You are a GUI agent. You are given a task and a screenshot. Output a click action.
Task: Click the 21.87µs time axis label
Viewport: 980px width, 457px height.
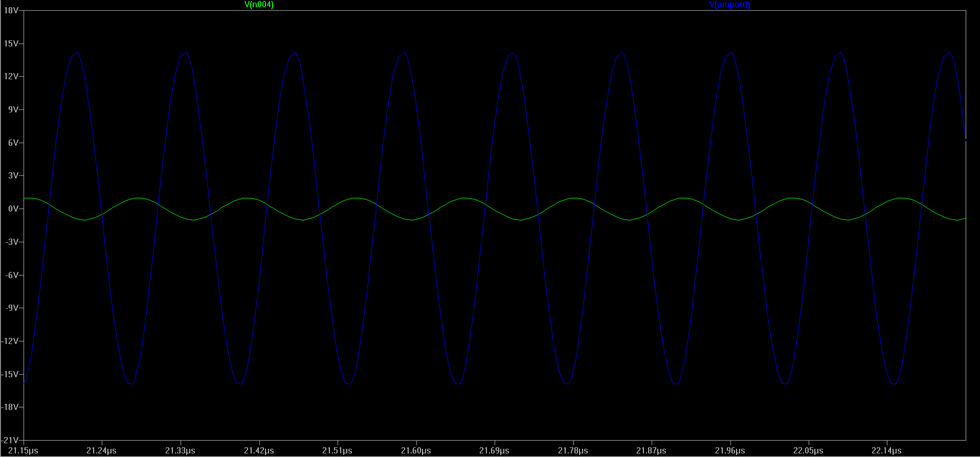pos(651,450)
